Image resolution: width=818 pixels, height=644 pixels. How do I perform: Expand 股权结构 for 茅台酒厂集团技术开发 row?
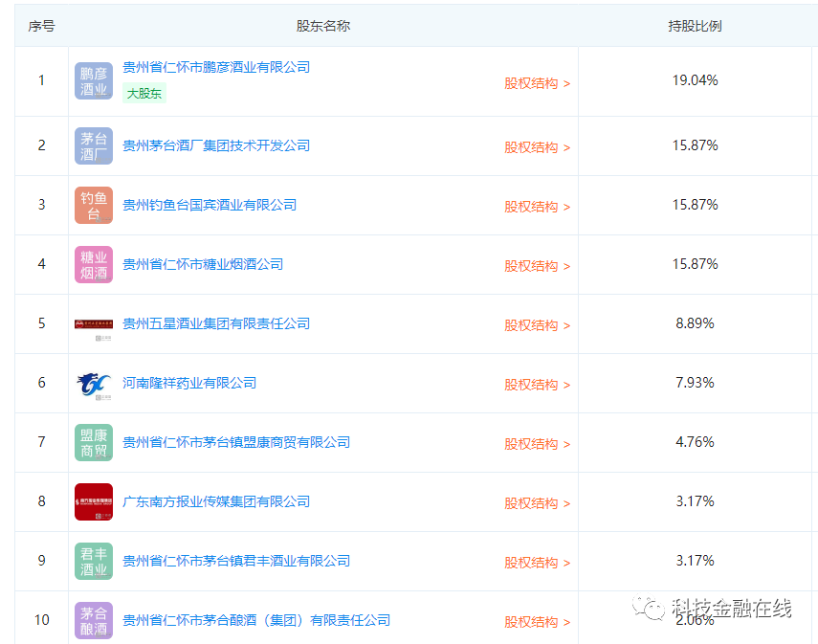click(538, 147)
